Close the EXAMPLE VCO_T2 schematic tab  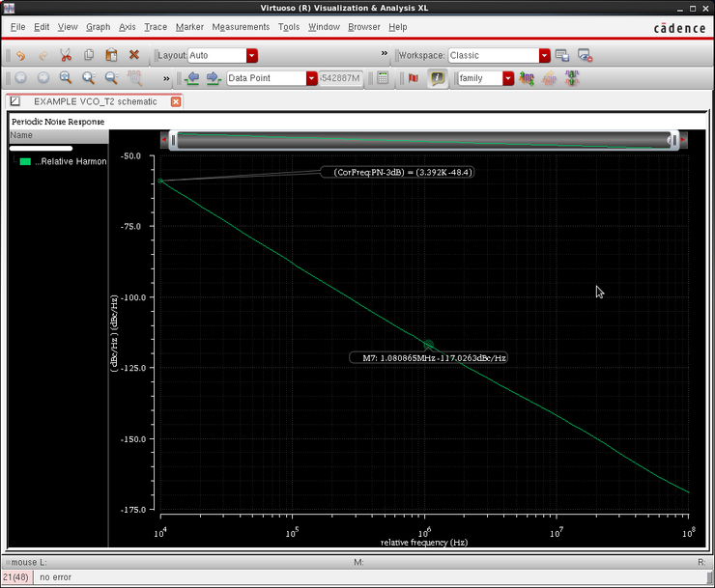click(176, 101)
